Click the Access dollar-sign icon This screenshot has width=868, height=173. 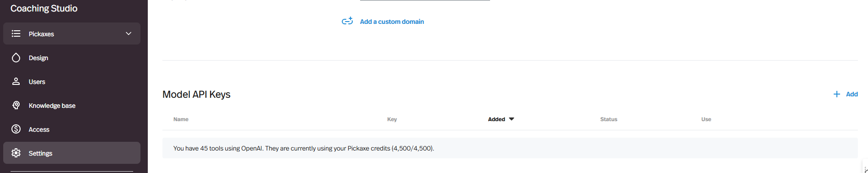16,129
